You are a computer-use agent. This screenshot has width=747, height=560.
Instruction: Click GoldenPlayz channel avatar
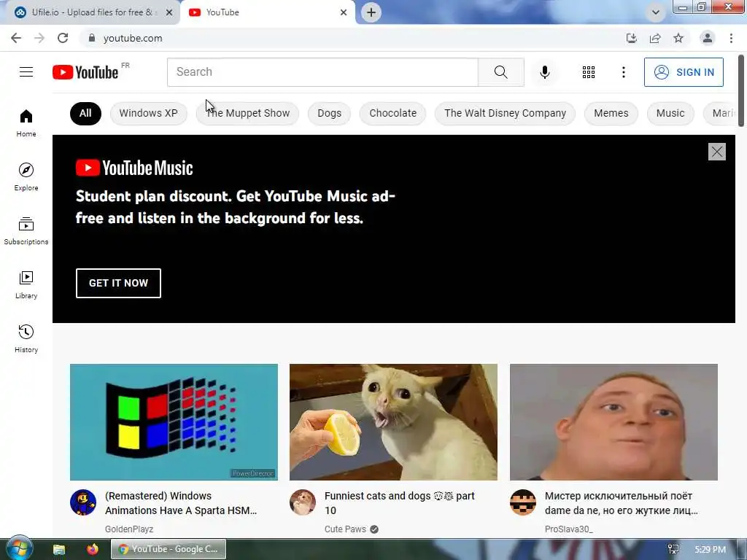(83, 502)
